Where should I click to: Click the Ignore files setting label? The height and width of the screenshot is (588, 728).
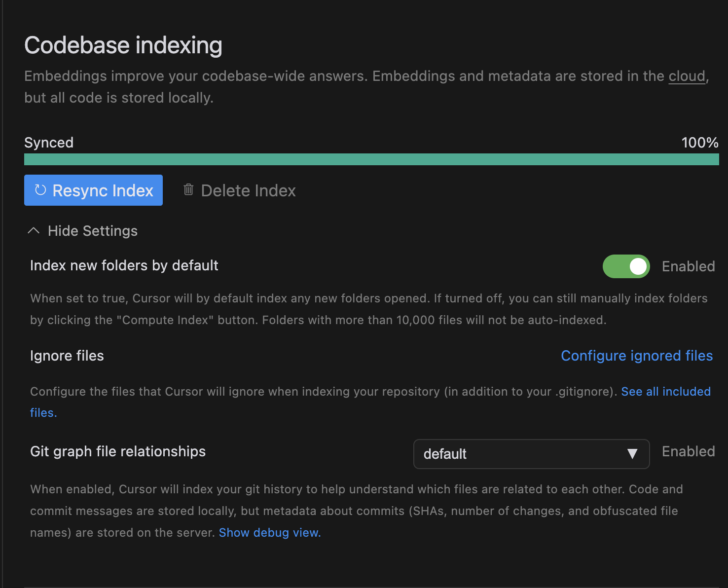point(67,356)
